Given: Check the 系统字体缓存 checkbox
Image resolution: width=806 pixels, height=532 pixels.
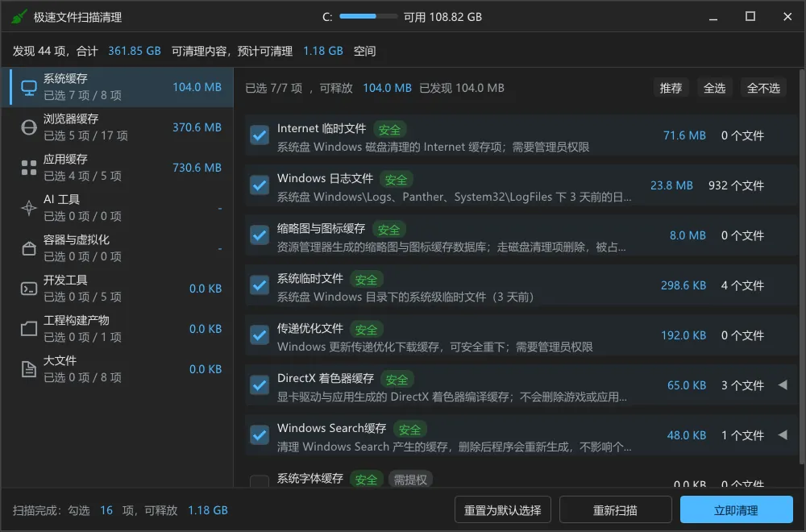Looking at the screenshot, I should tap(260, 482).
